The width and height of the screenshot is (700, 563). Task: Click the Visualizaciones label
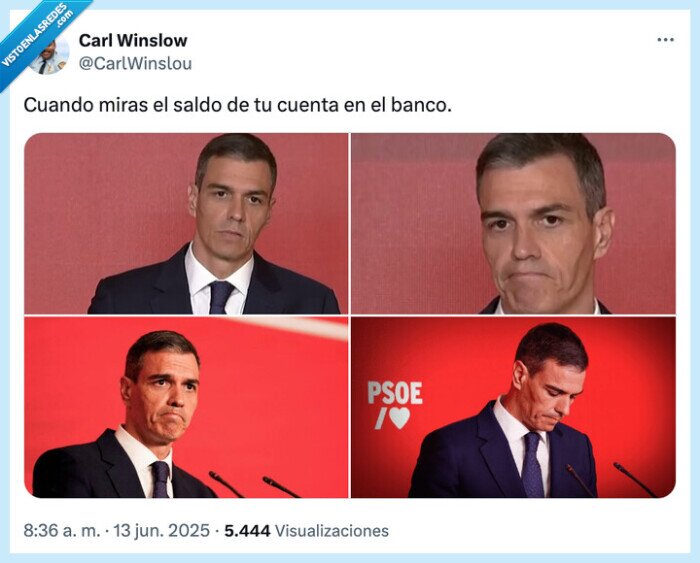click(x=332, y=531)
